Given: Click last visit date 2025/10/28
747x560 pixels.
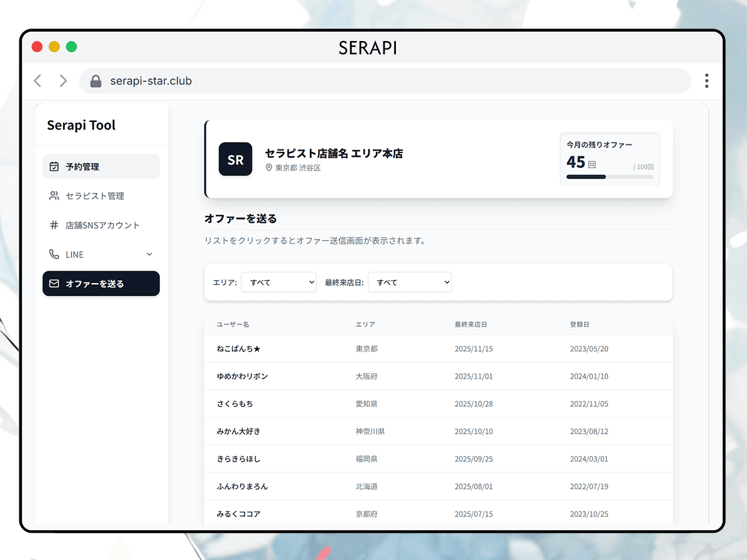Looking at the screenshot, I should pos(474,404).
